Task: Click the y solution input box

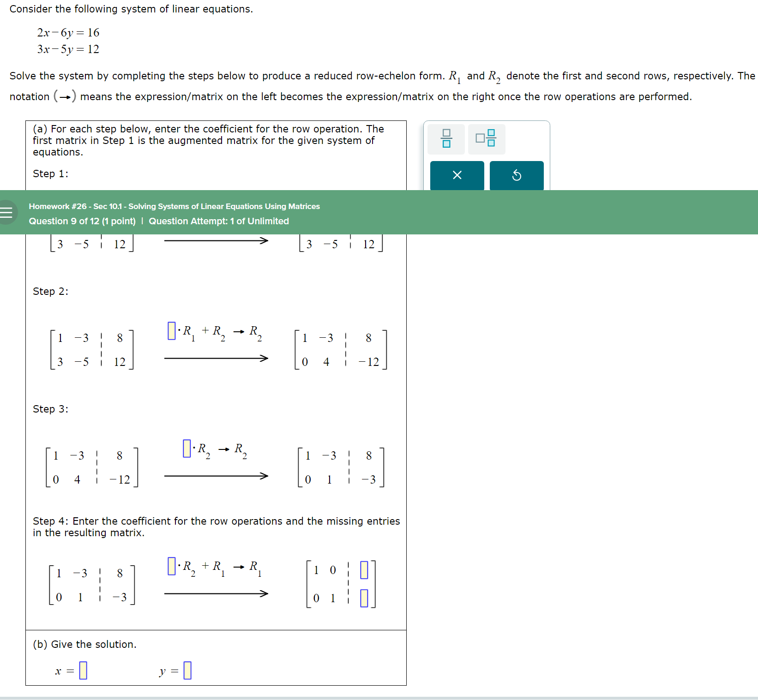Action: 187,670
